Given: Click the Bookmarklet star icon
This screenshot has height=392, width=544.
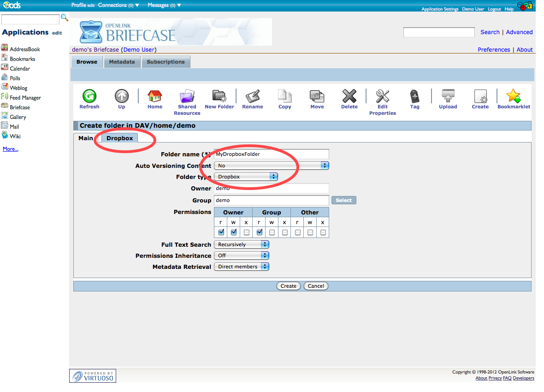Looking at the screenshot, I should (513, 96).
